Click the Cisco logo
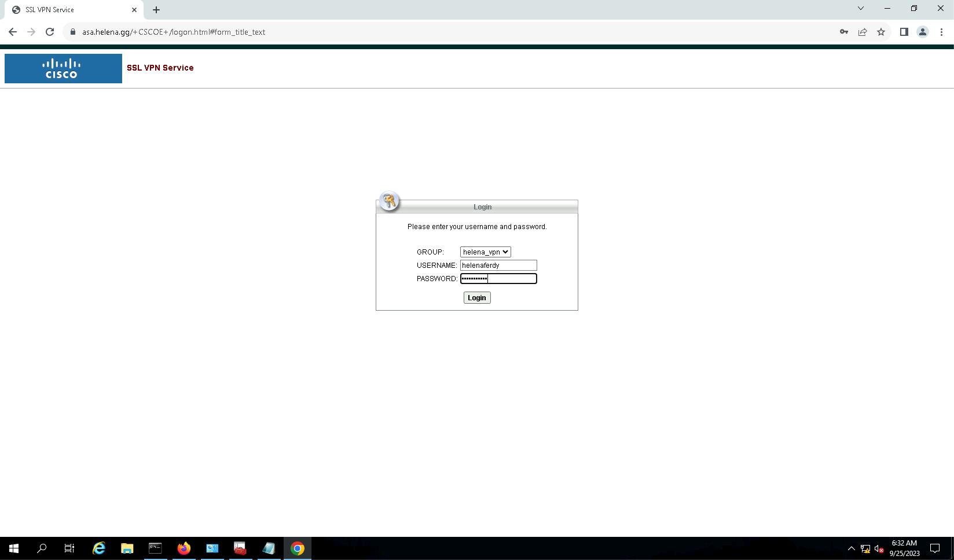Image resolution: width=954 pixels, height=560 pixels. [63, 68]
